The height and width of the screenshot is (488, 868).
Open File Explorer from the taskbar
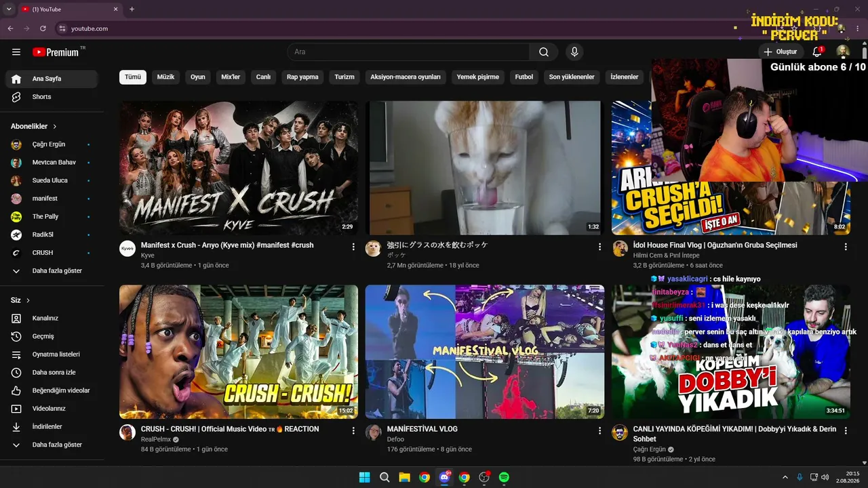[x=404, y=477]
